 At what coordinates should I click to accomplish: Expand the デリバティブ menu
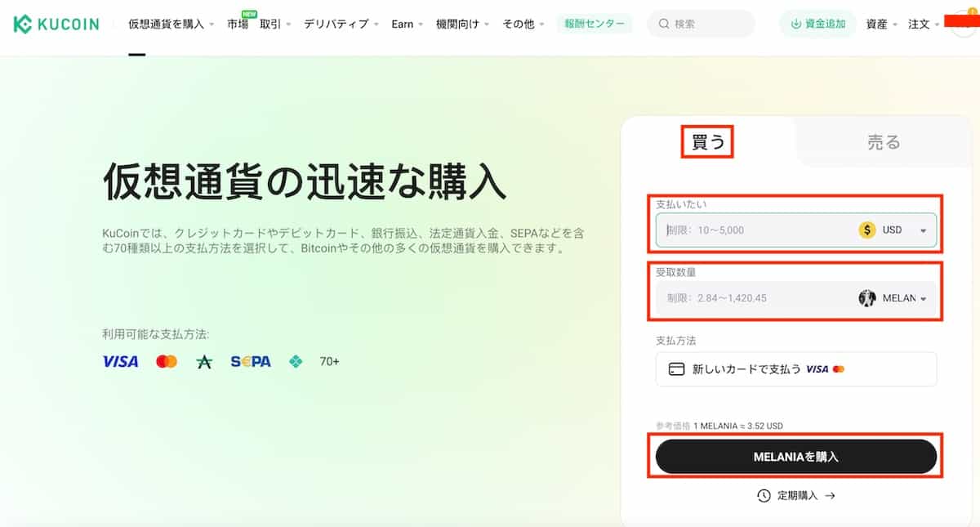tap(341, 24)
